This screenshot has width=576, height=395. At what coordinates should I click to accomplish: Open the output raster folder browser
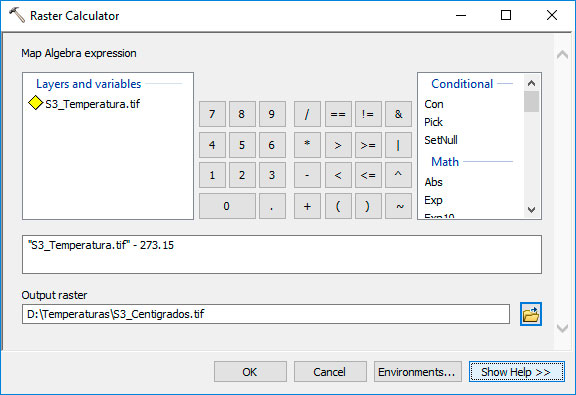click(x=531, y=314)
